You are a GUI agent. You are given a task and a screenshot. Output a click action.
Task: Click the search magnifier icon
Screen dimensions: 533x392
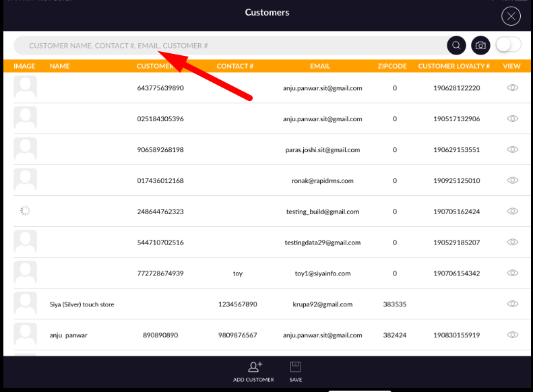[456, 45]
